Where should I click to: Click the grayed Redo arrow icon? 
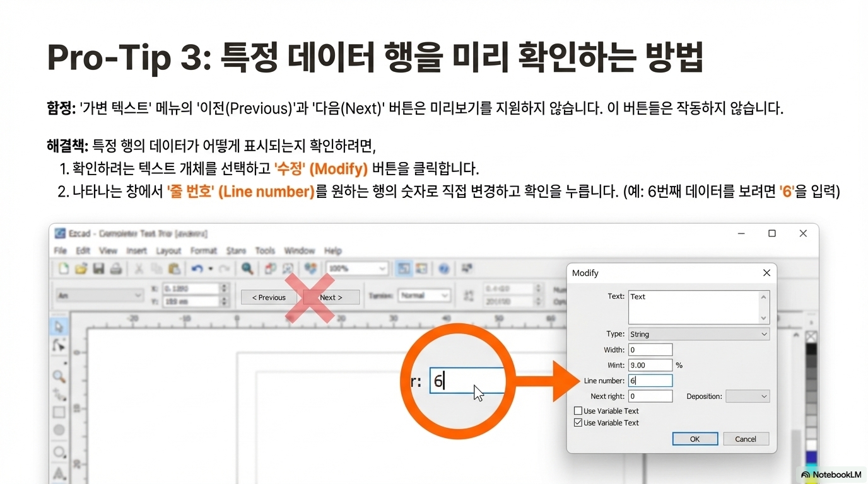[224, 268]
